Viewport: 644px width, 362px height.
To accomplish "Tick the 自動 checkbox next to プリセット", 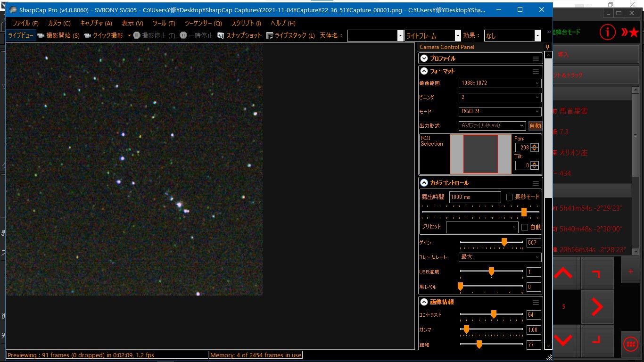I will point(524,227).
